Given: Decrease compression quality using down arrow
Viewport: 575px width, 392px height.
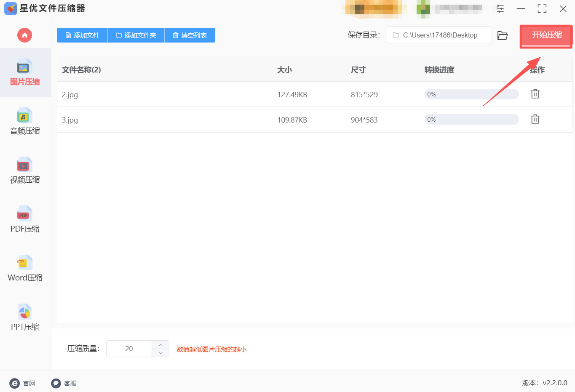Looking at the screenshot, I should 160,353.
